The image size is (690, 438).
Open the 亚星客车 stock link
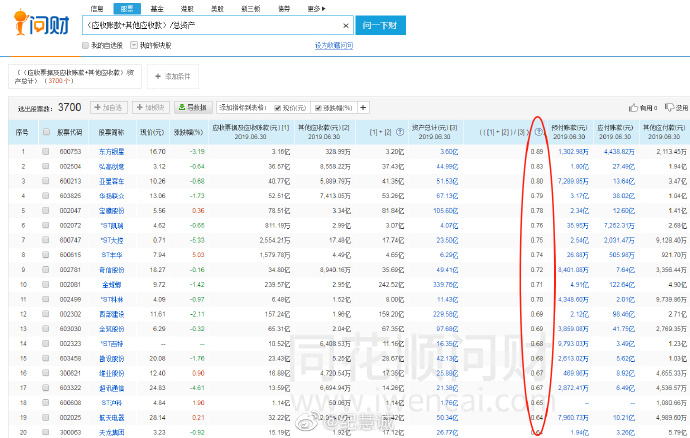tap(111, 181)
